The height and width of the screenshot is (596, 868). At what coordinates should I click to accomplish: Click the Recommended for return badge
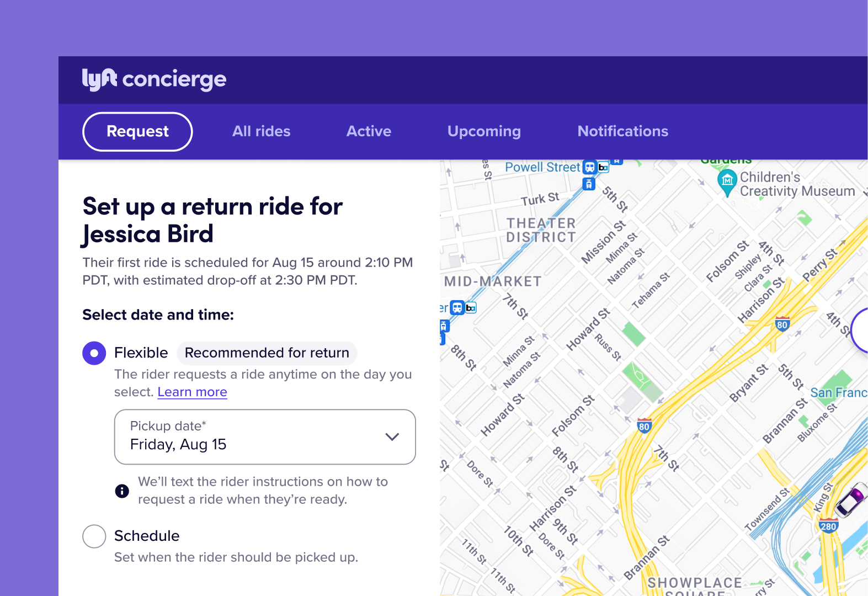click(267, 353)
